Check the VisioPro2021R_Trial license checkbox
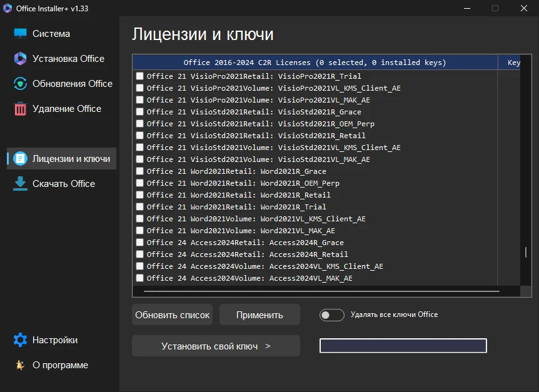 point(140,76)
